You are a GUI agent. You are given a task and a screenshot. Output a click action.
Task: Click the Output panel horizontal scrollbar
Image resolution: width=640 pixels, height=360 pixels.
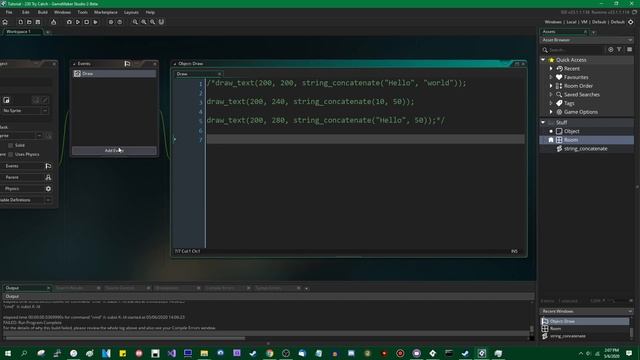click(124, 338)
